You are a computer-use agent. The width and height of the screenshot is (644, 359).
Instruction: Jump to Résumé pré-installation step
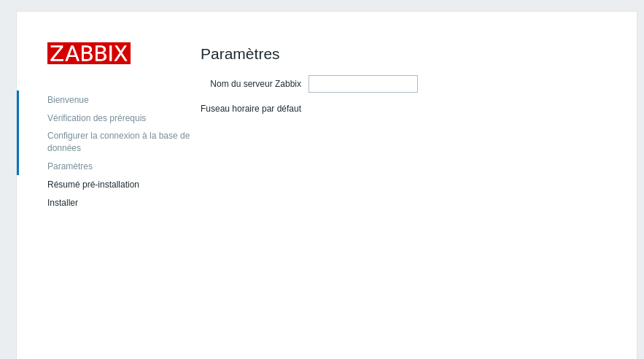pos(93,185)
